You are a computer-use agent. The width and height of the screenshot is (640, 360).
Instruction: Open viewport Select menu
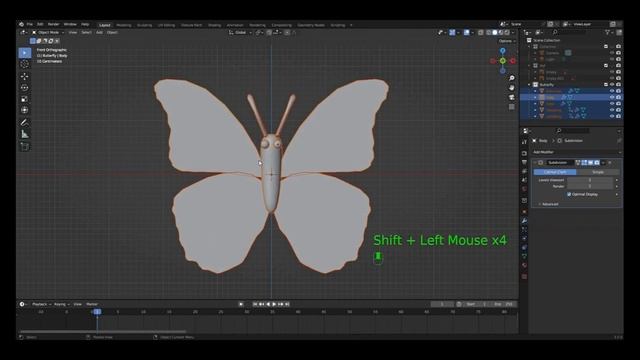click(86, 32)
